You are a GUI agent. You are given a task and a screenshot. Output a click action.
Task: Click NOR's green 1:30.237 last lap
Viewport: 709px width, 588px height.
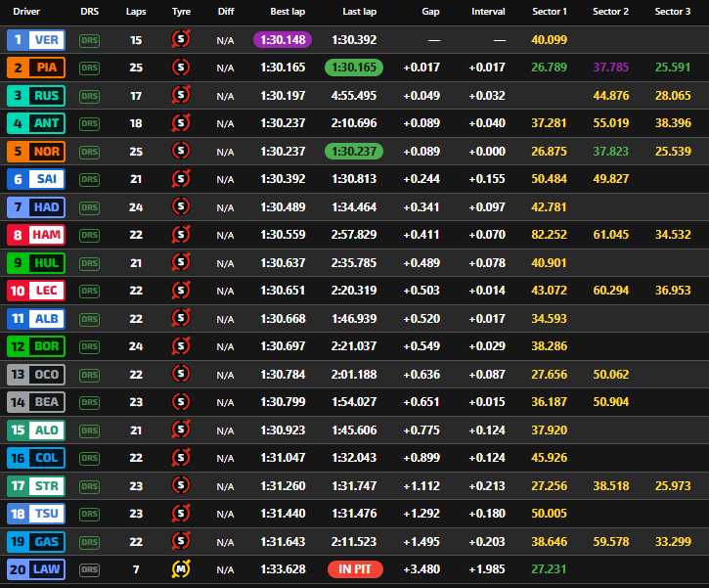point(355,152)
